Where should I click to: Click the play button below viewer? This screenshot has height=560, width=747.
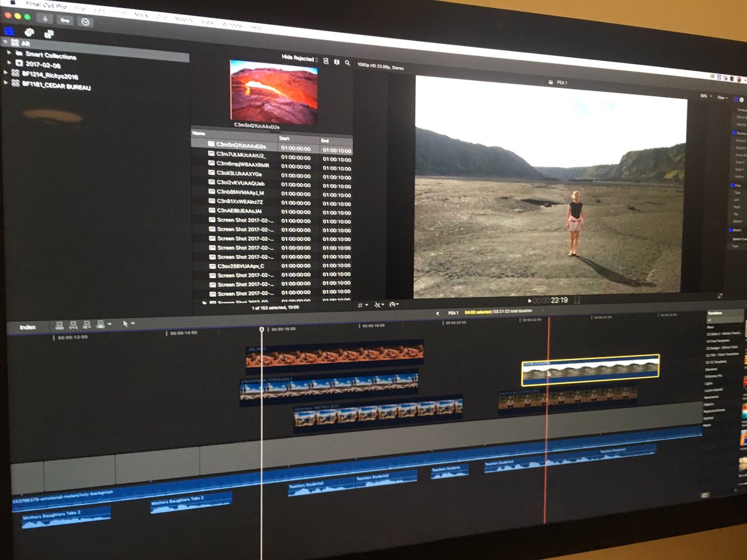pos(530,301)
